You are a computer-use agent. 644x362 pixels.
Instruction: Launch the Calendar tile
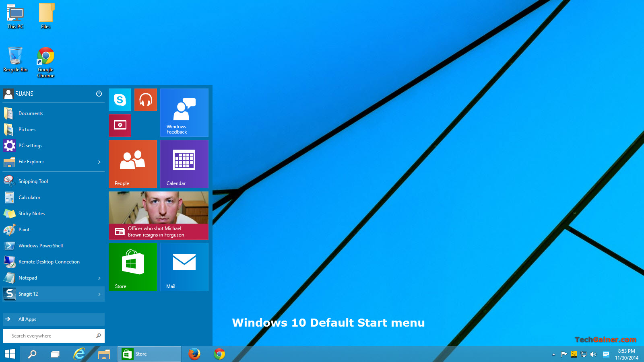point(184,164)
